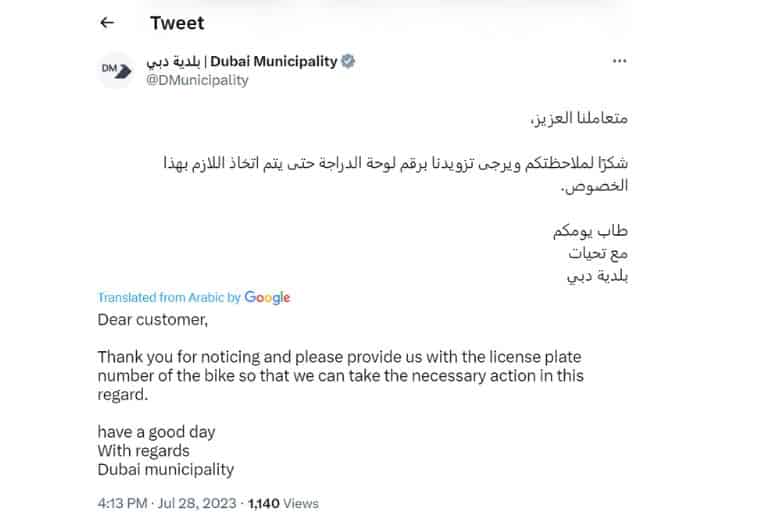Click the Arabic line مع تحيات
This screenshot has height=515, width=770.
click(x=602, y=255)
